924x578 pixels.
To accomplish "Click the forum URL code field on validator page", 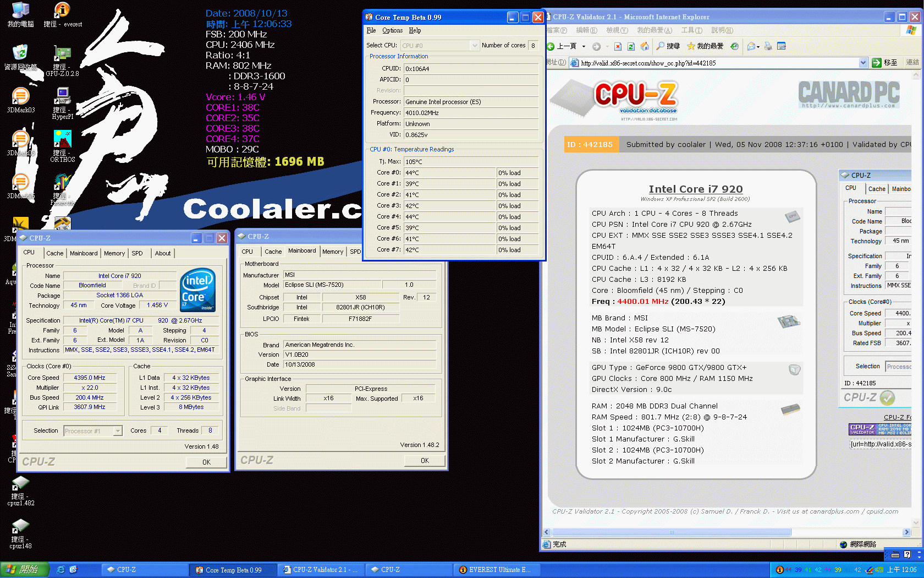I will coord(881,444).
